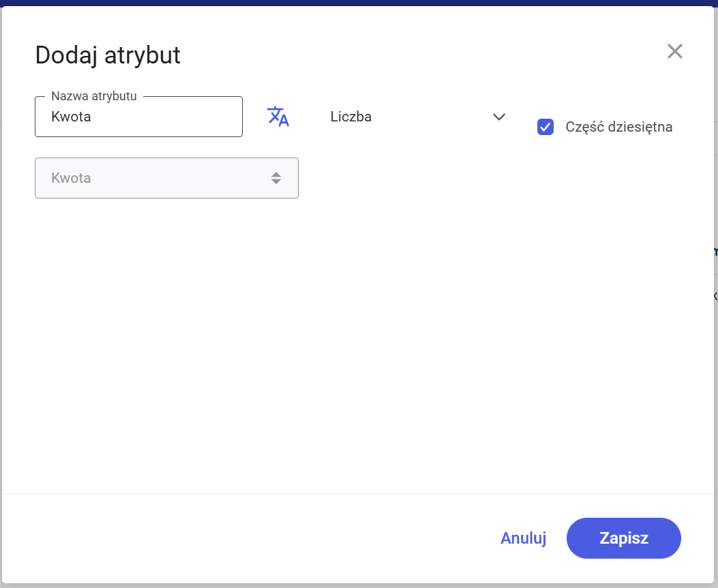Screen dimensions: 718x588
Task: Expand the Liczba type dropdown
Action: point(417,117)
